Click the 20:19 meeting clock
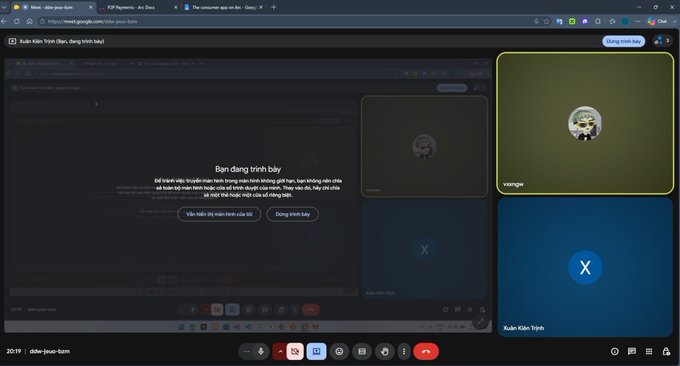This screenshot has height=366, width=680. coord(13,351)
